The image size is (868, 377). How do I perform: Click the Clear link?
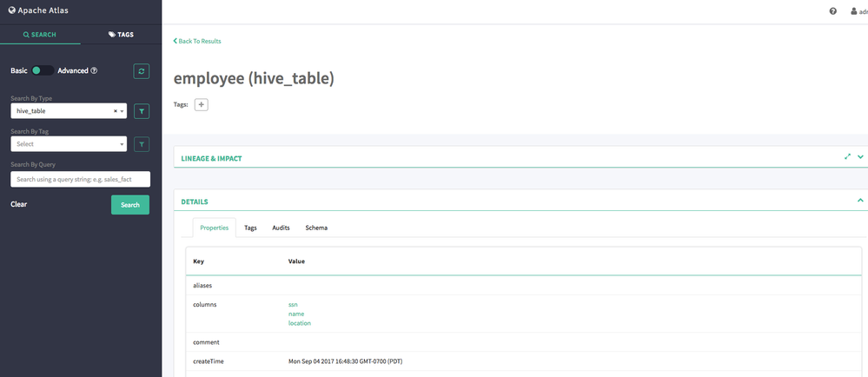click(x=19, y=204)
